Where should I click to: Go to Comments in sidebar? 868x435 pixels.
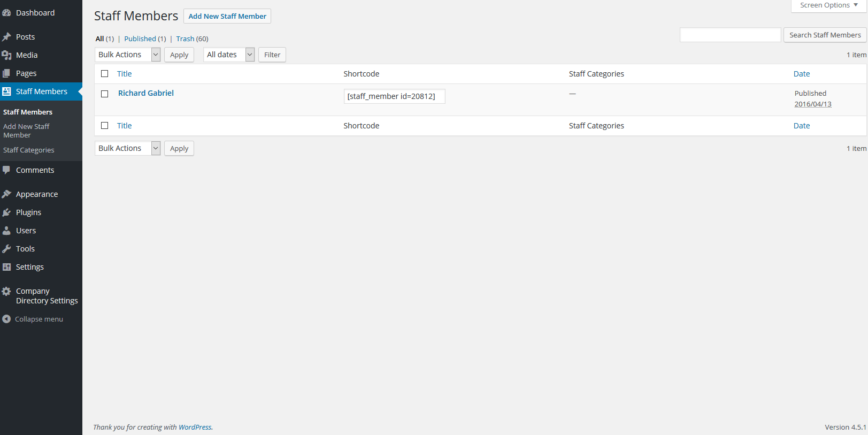click(x=35, y=170)
